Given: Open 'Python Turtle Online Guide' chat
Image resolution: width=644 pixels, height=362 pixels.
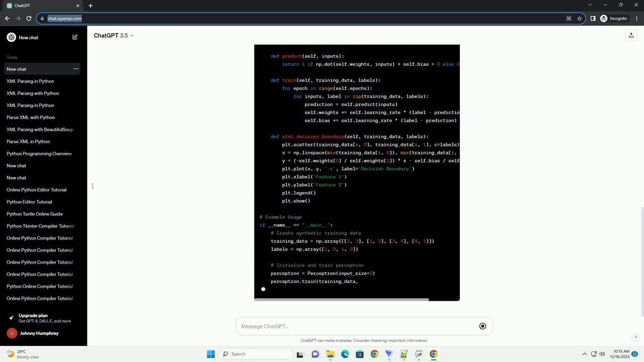Looking at the screenshot, I should click(35, 214).
